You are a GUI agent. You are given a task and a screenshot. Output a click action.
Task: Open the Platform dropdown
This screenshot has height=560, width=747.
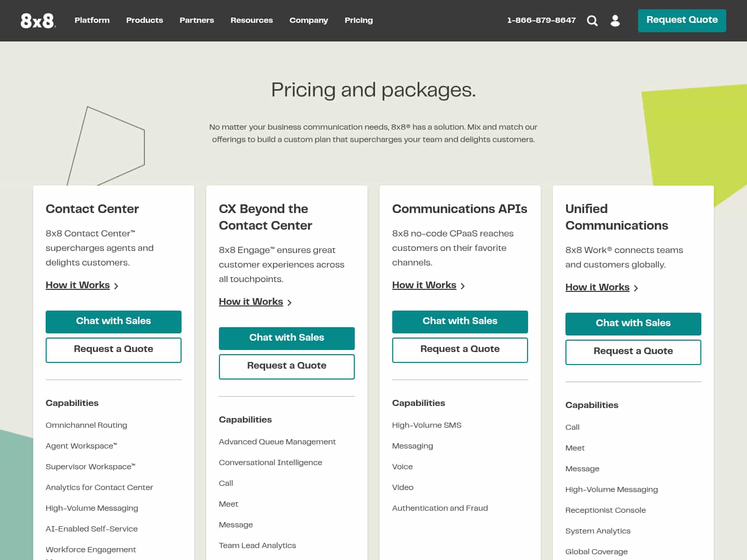coord(92,20)
